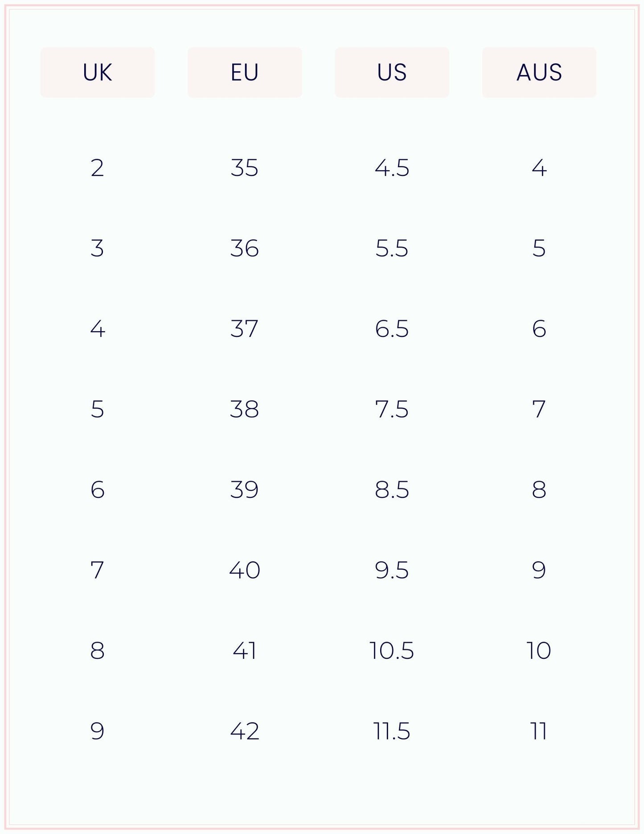This screenshot has height=834, width=644.
Task: Select the AUS column header
Action: (x=539, y=72)
